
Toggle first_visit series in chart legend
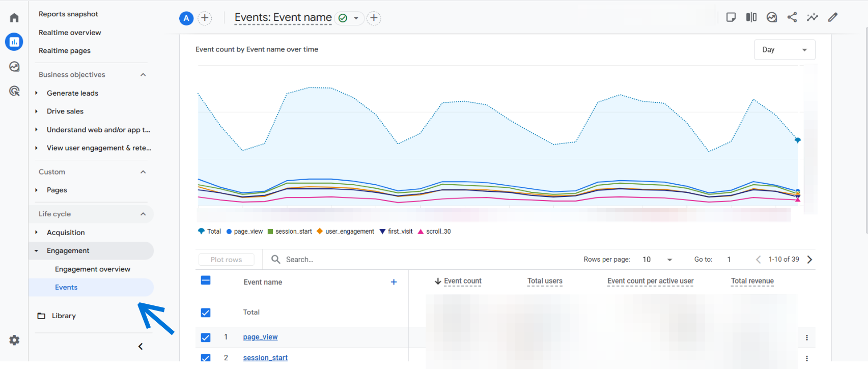[396, 231]
